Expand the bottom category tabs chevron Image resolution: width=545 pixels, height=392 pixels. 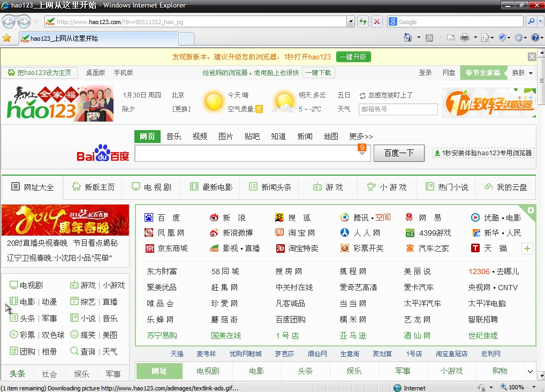[530, 371]
